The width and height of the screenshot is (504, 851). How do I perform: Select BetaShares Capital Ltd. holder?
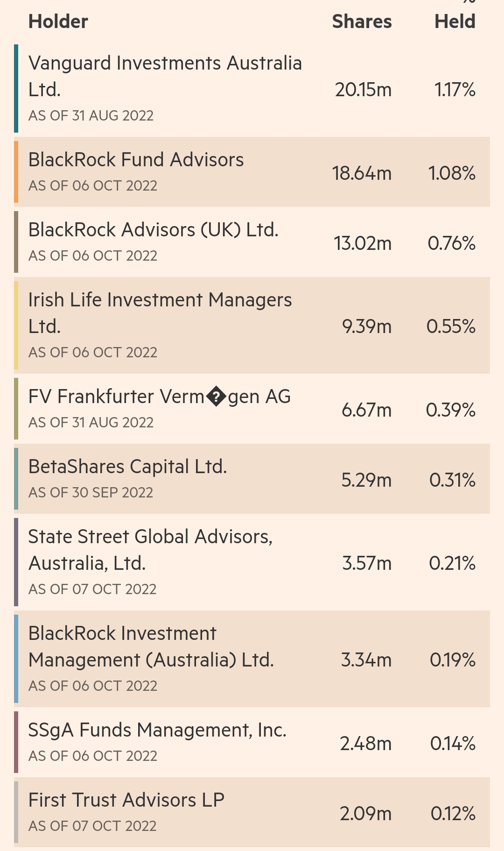pyautogui.click(x=127, y=467)
